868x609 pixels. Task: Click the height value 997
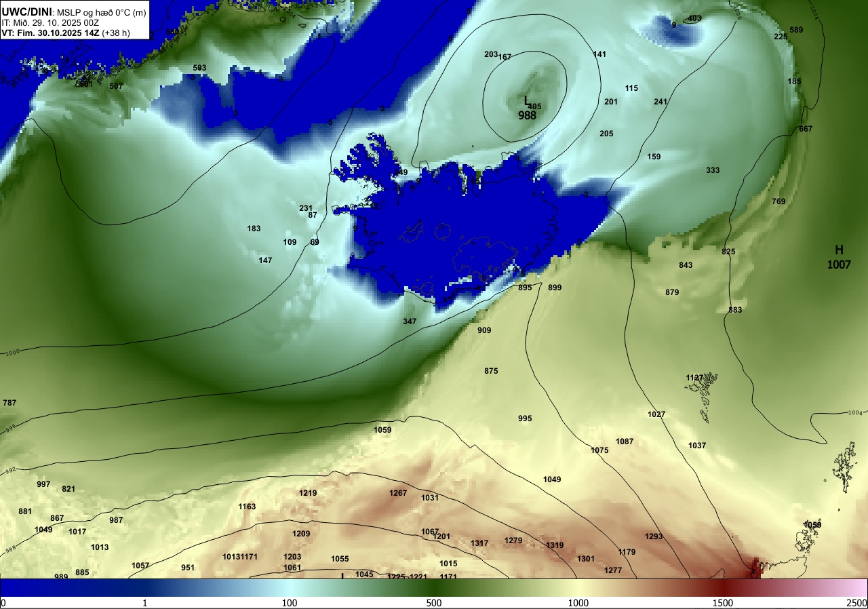point(43,484)
